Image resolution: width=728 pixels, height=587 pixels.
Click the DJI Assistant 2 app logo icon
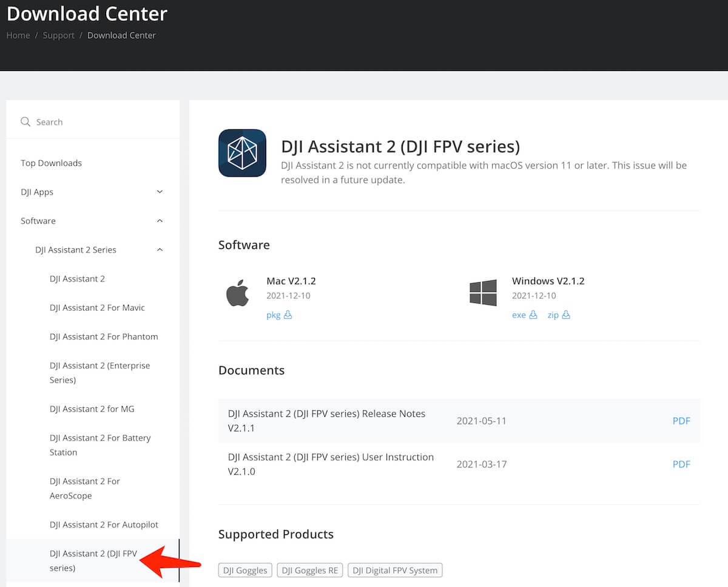[242, 153]
